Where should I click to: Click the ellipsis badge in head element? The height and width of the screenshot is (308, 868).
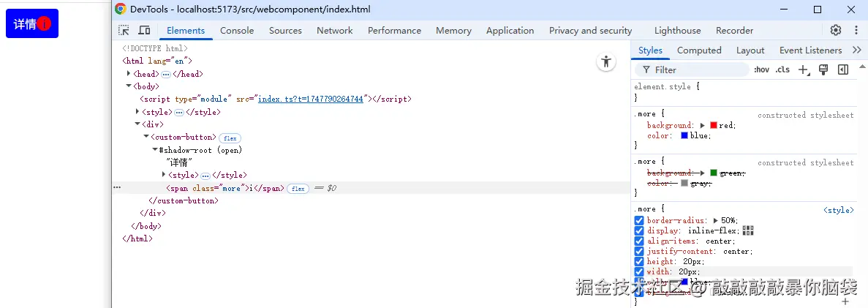[x=166, y=74]
